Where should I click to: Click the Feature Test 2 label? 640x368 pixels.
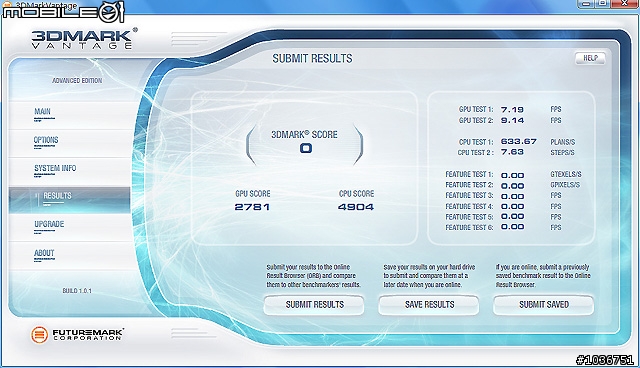coord(469,185)
